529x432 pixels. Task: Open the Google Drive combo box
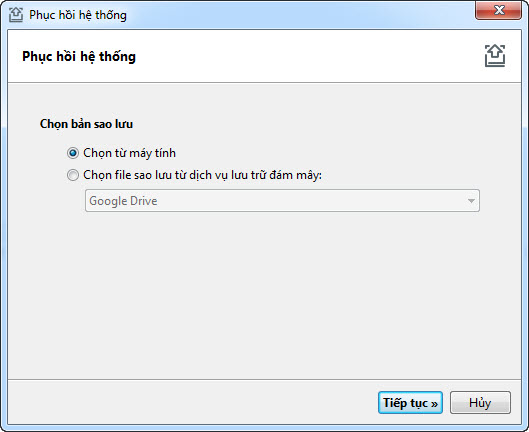(x=282, y=201)
